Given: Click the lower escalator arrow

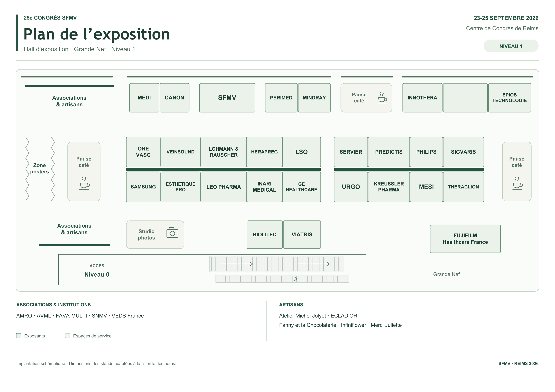Looking at the screenshot, I should click(x=280, y=279).
